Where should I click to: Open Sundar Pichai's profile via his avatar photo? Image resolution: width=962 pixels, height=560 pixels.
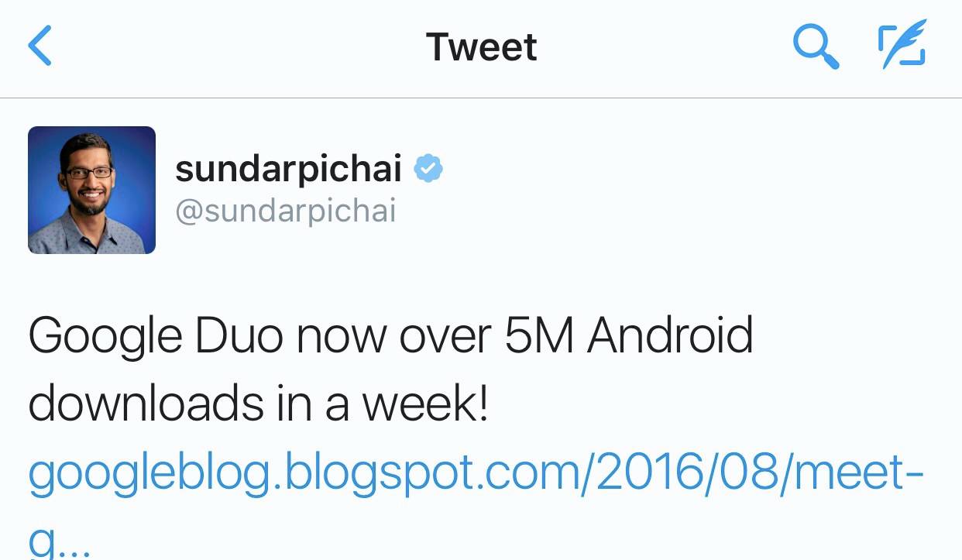[x=91, y=189]
